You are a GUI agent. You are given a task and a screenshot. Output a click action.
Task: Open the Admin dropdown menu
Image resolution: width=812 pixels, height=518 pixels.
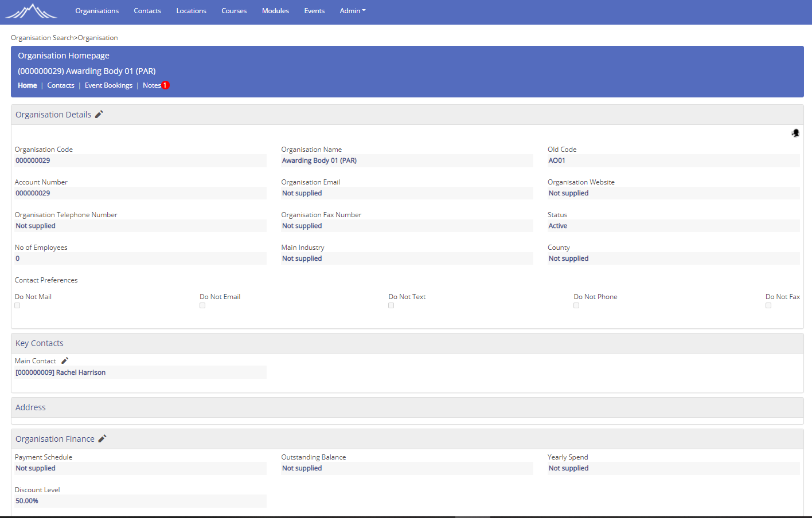coord(352,10)
